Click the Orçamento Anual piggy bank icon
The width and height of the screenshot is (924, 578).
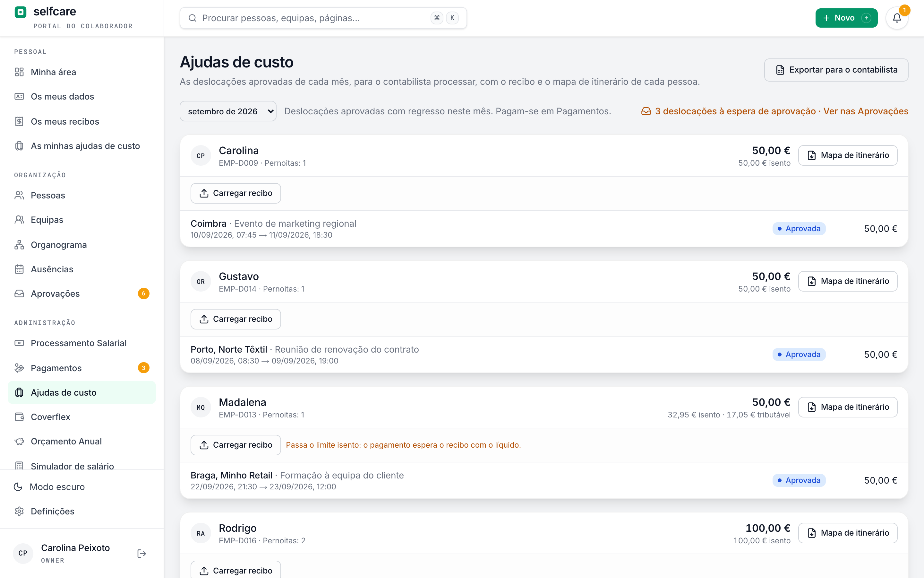click(19, 441)
